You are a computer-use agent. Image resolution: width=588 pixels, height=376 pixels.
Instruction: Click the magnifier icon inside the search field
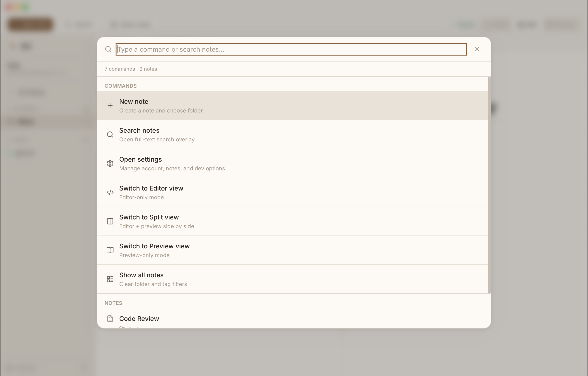coord(108,49)
